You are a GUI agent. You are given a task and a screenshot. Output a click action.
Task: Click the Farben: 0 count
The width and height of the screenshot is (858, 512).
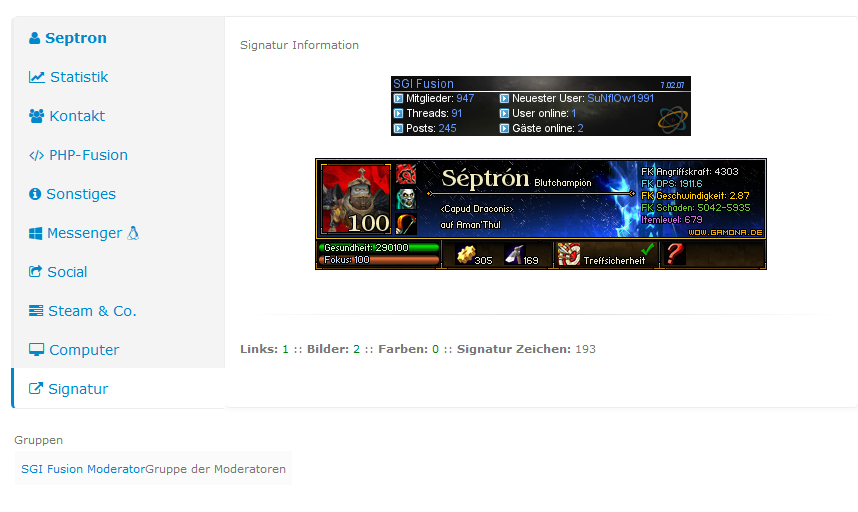pos(408,349)
